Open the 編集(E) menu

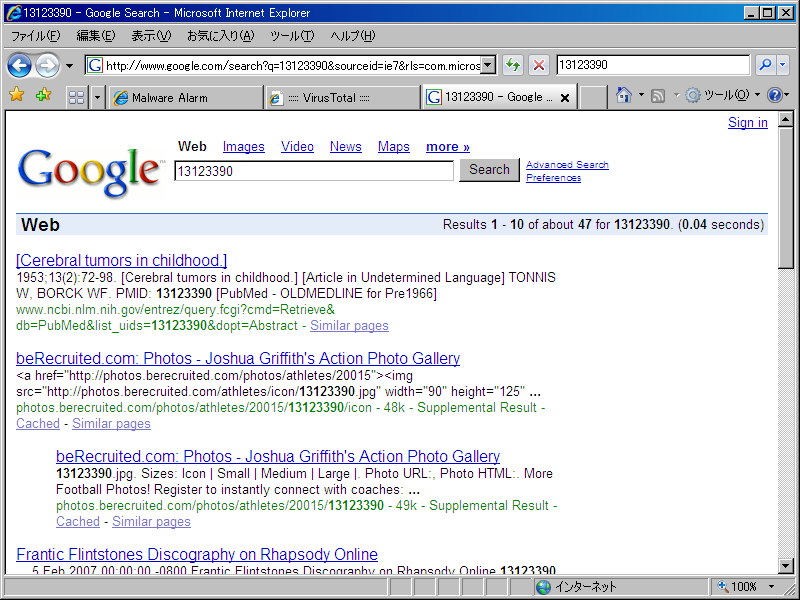(x=96, y=36)
